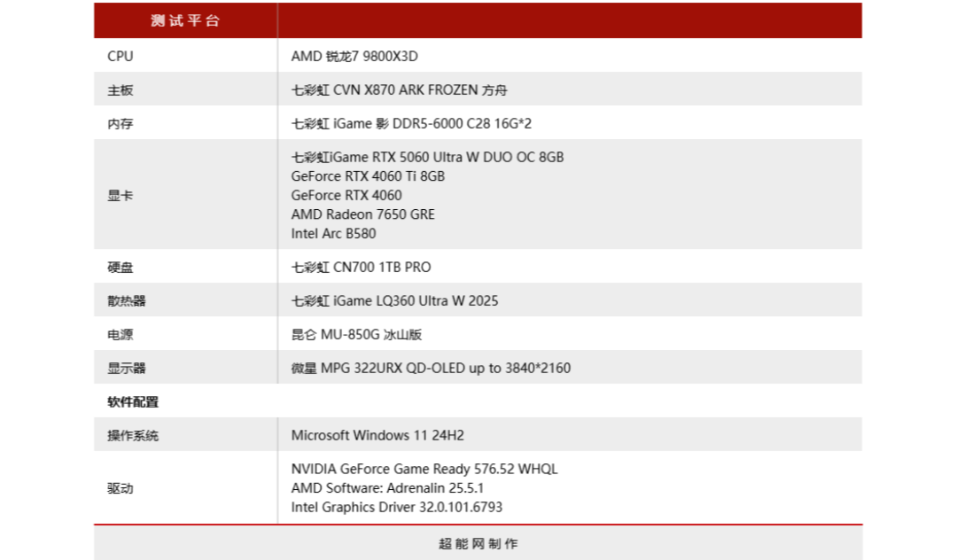Viewport: 957px width, 560px height.
Task: Click NVIDIA GeForce Game Ready 576.52 WHQL line
Action: click(x=424, y=469)
